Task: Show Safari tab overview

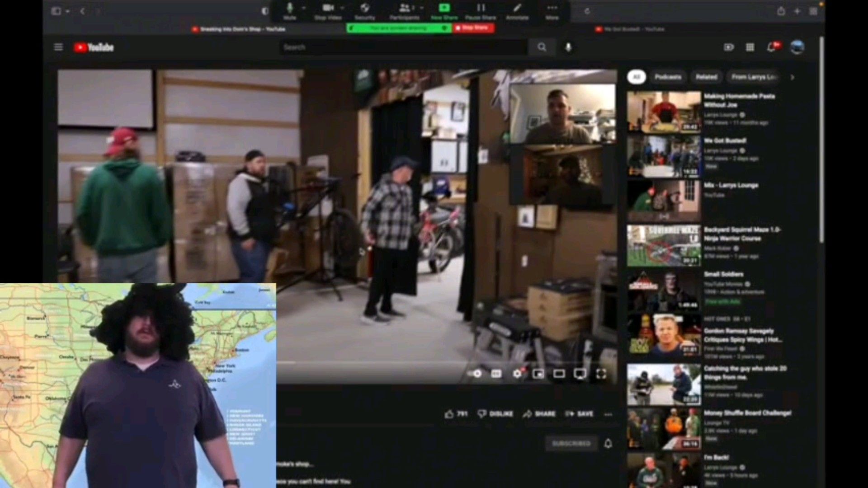Action: (x=813, y=11)
